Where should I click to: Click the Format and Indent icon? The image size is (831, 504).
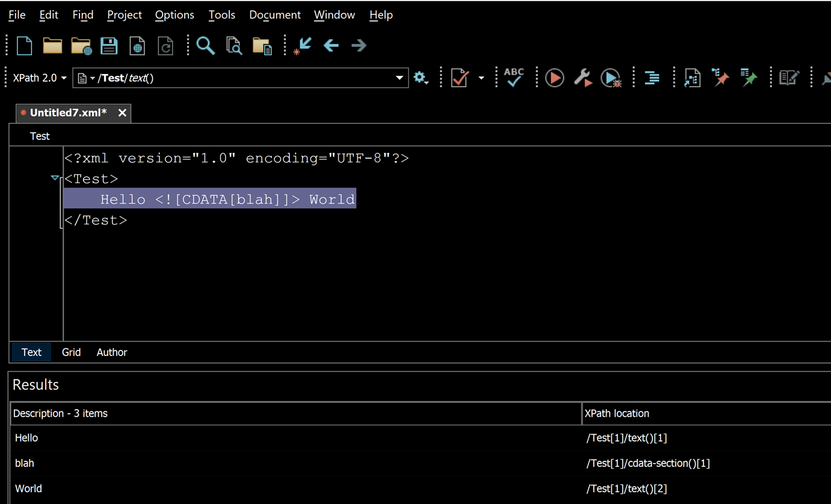[652, 78]
